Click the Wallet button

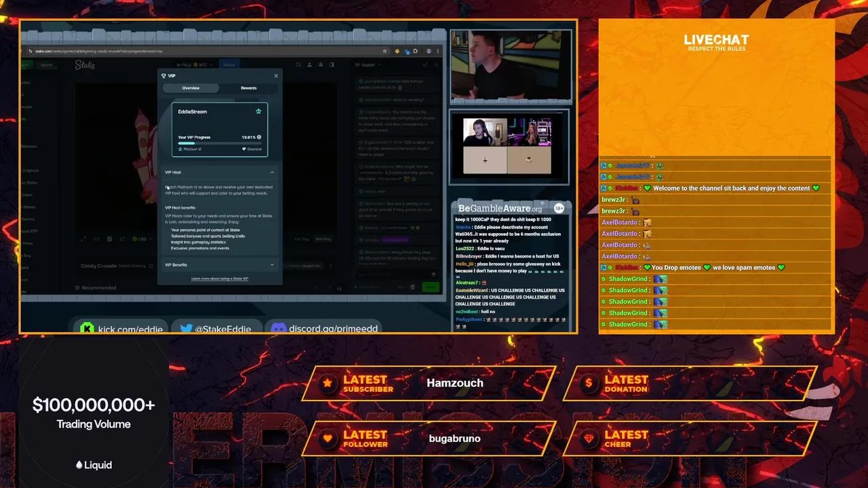tap(229, 65)
